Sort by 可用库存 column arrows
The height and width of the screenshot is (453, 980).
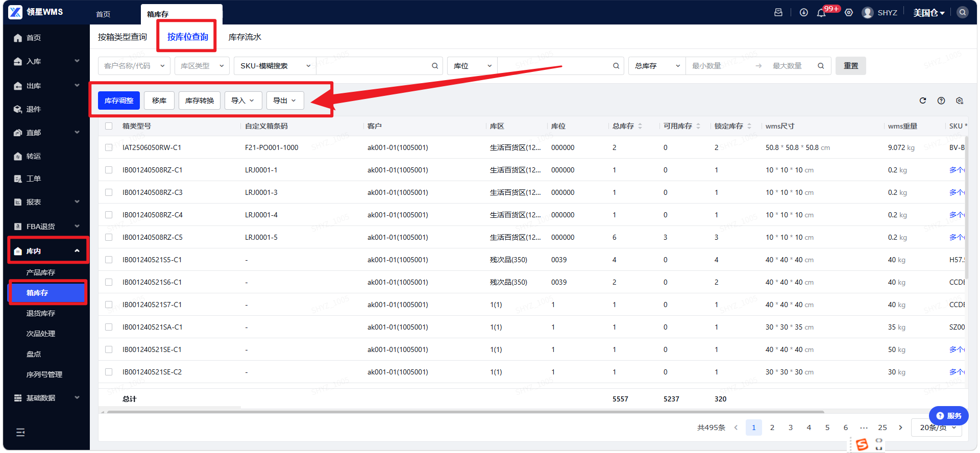tap(698, 126)
